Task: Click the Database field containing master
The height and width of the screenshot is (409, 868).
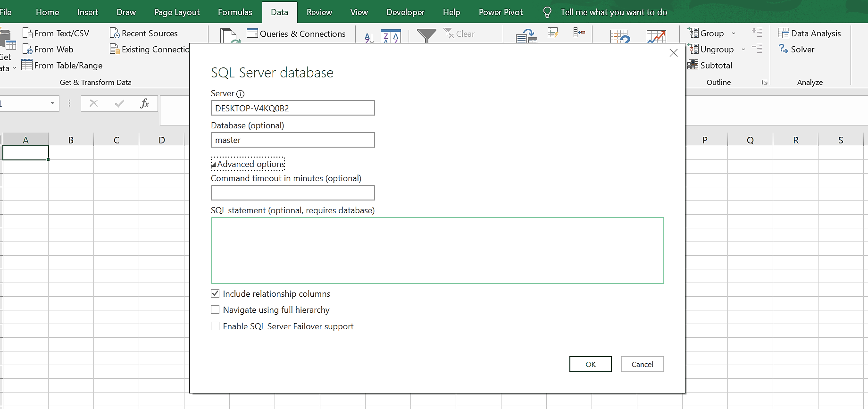Action: tap(293, 140)
